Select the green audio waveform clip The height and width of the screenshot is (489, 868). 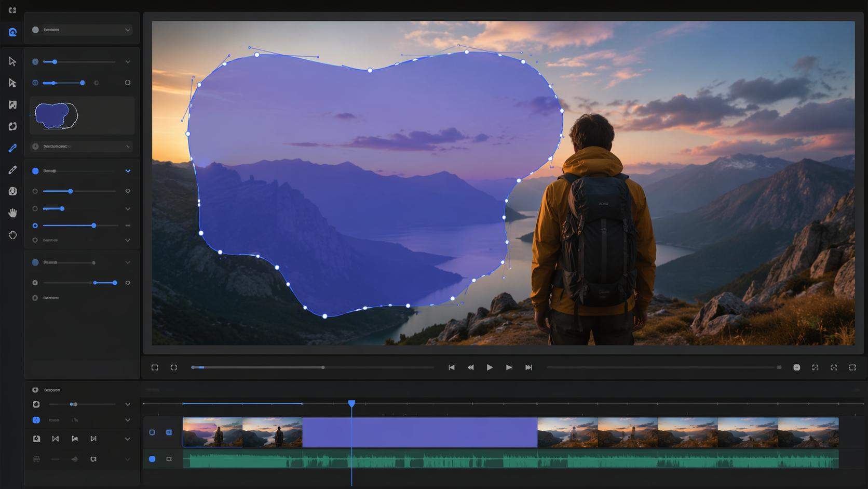click(511, 459)
